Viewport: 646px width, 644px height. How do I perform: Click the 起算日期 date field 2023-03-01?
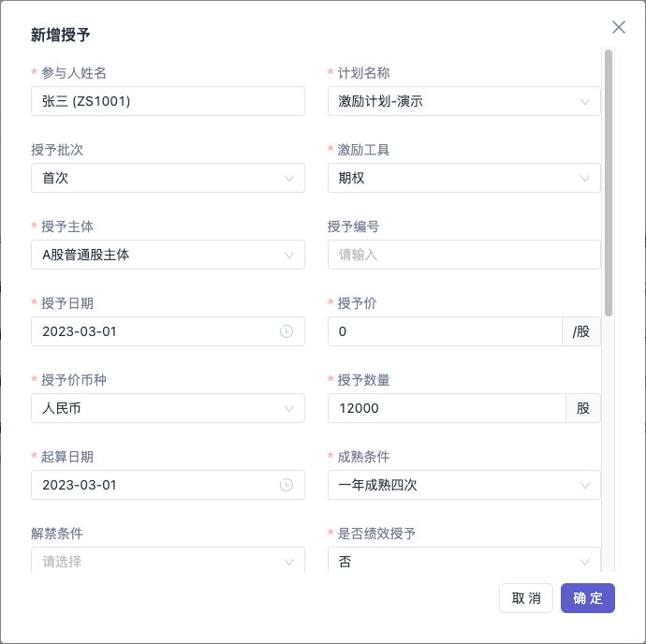[168, 485]
